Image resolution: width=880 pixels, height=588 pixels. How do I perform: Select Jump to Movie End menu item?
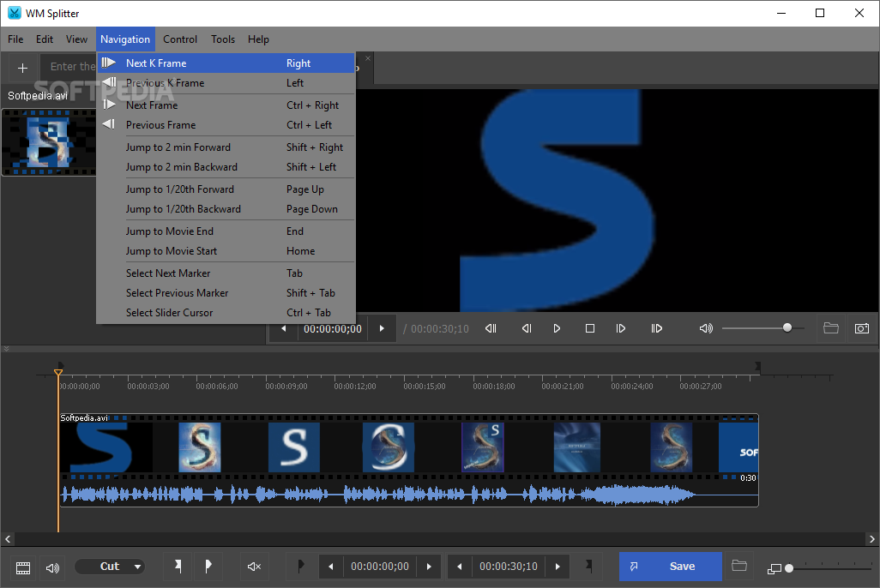tap(170, 231)
